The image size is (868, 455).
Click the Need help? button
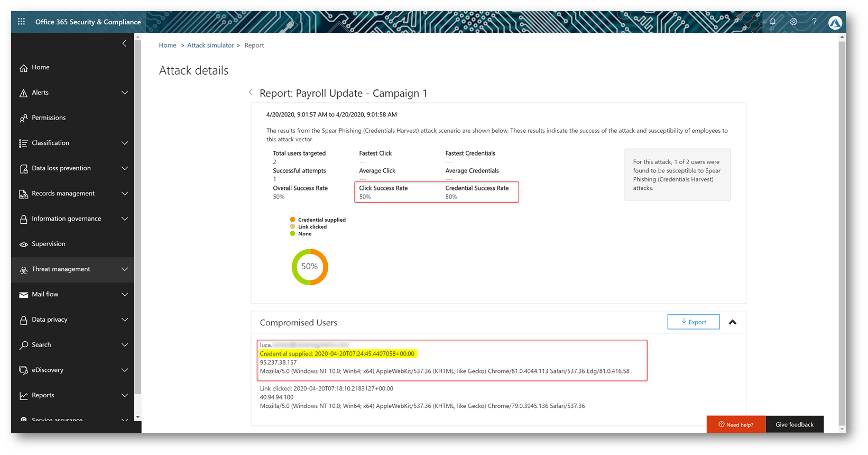click(x=736, y=424)
